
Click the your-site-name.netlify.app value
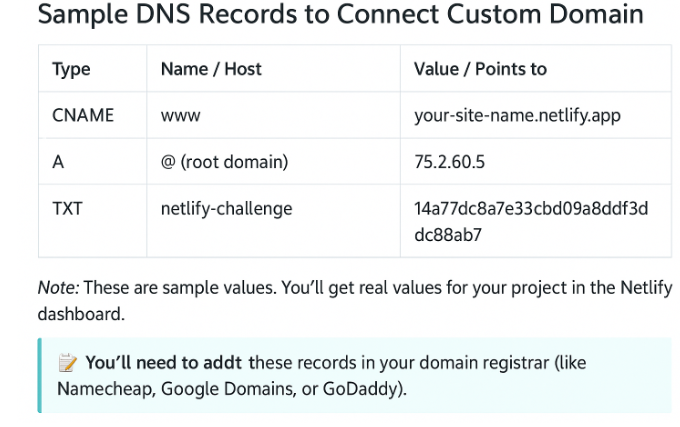(517, 116)
